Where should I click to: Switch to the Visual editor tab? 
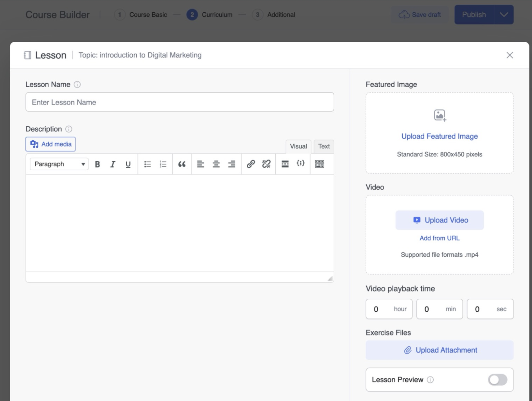tap(298, 146)
